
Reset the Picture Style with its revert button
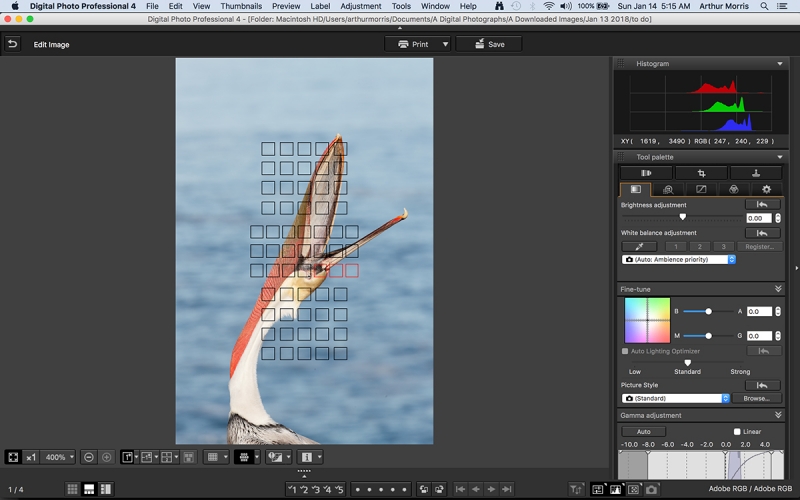tap(762, 385)
